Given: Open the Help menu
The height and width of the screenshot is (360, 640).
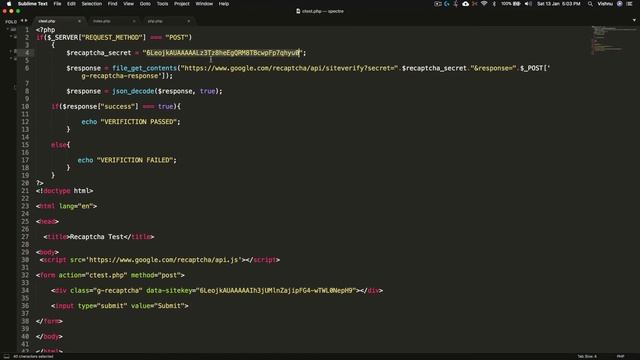Looking at the screenshot, I should tap(224, 4).
